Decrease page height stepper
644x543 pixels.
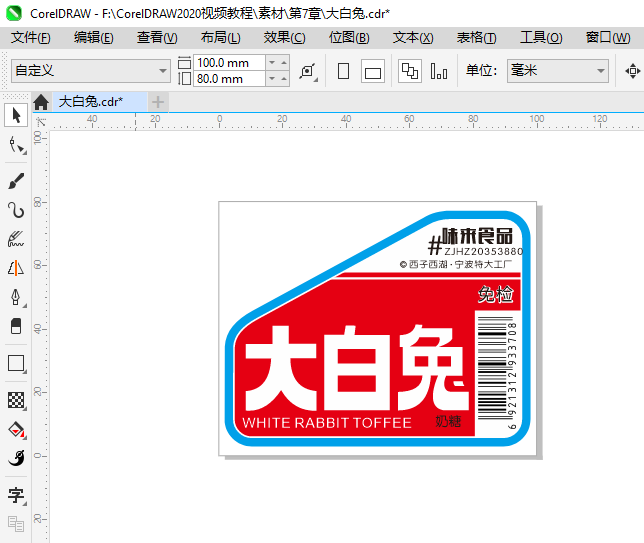(272, 78)
